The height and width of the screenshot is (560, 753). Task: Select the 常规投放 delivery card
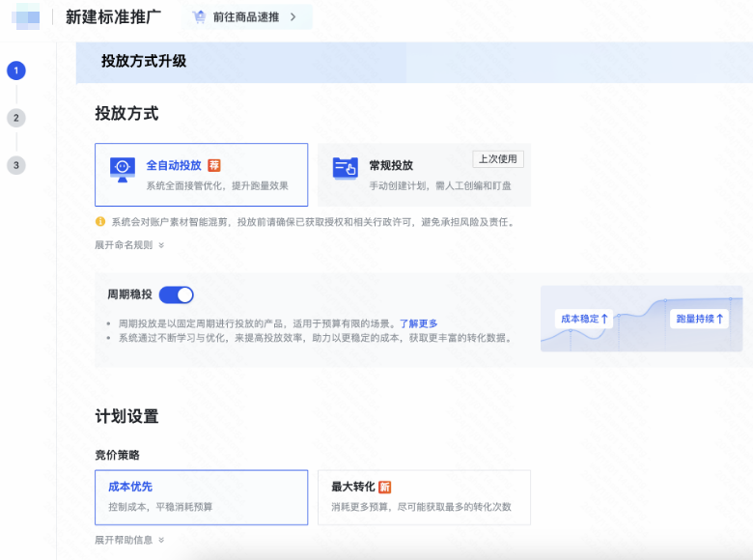pos(425,175)
